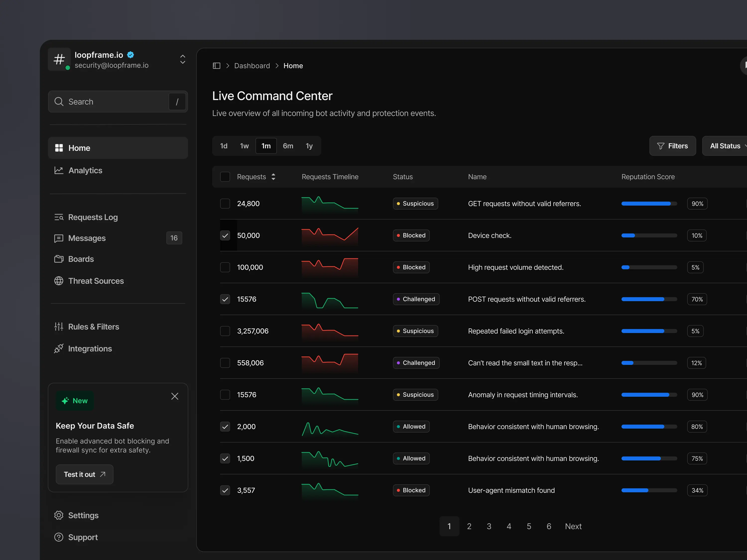
Task: Select the header checkbox to choose all rows
Action: pos(225,176)
